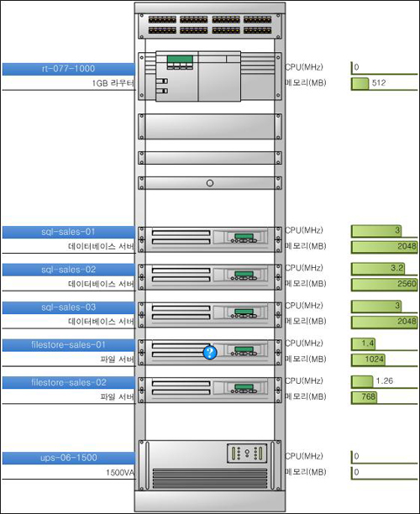Viewport: 420px width, 514px height.
Task: Click the router memory bar showing 512
Action: 360,83
